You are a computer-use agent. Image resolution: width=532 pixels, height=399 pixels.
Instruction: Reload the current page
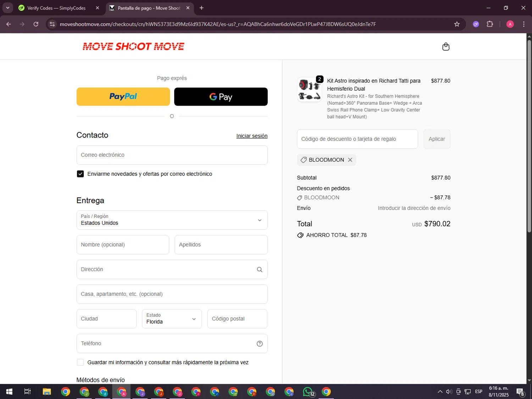click(36, 24)
